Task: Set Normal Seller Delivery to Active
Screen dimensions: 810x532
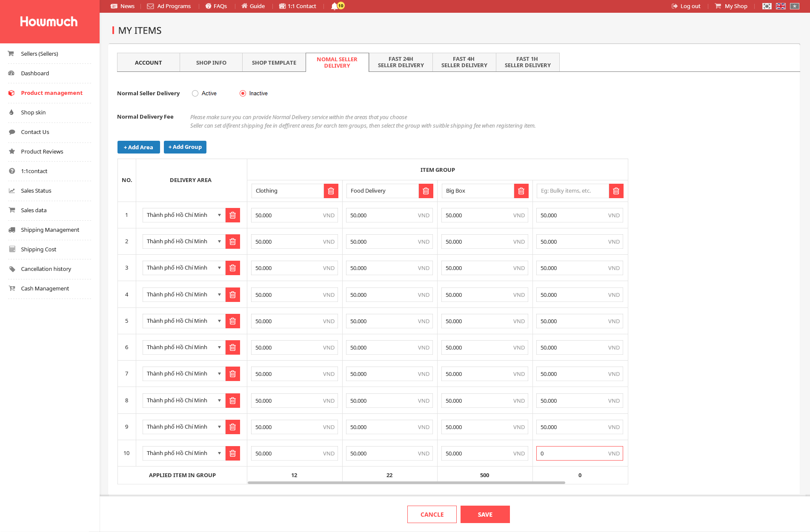Action: point(195,94)
